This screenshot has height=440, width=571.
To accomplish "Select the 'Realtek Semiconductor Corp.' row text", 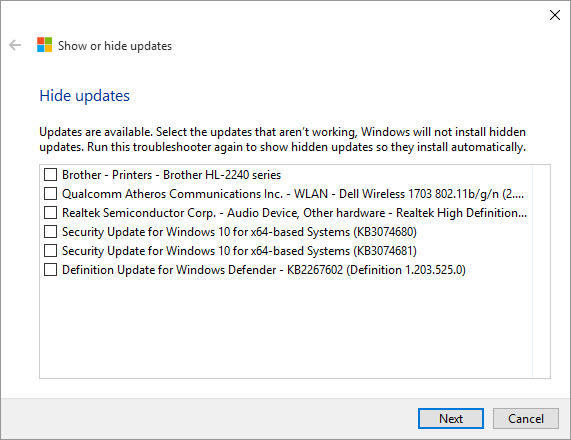I will [294, 213].
